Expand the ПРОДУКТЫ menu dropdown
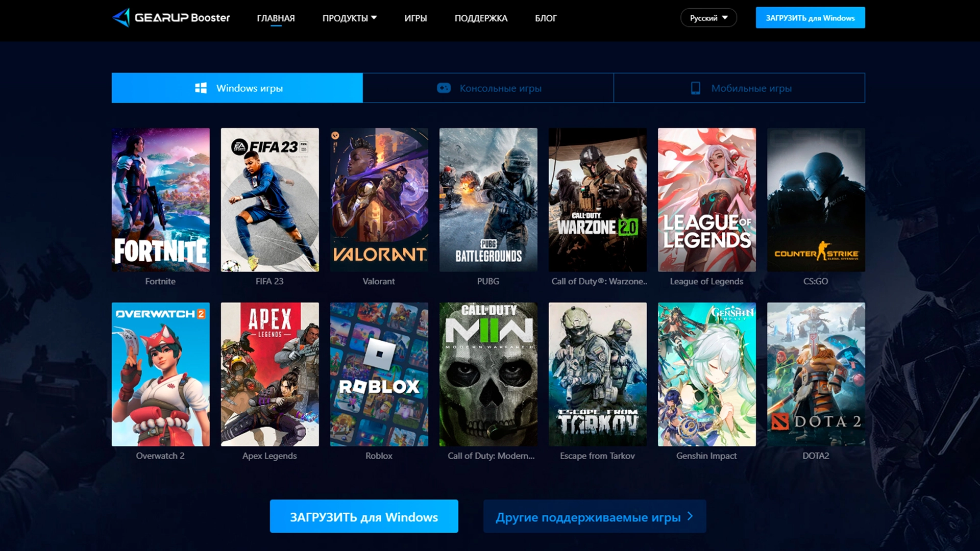 click(350, 18)
